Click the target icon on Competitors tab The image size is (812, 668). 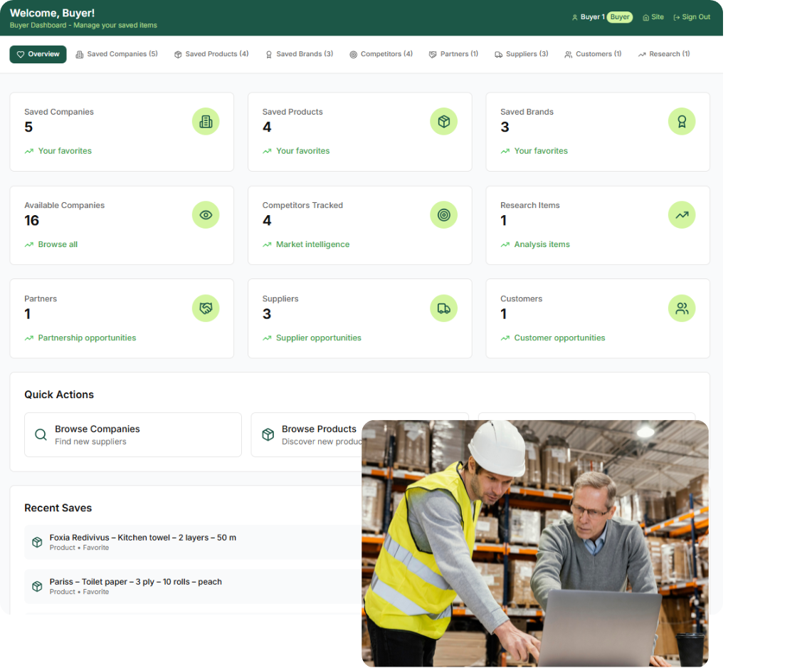coord(353,54)
